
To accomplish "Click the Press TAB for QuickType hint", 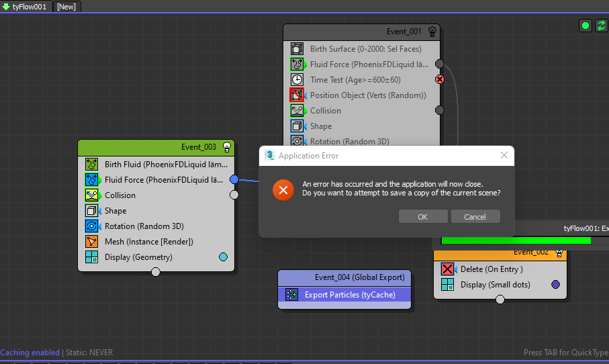I will [566, 353].
